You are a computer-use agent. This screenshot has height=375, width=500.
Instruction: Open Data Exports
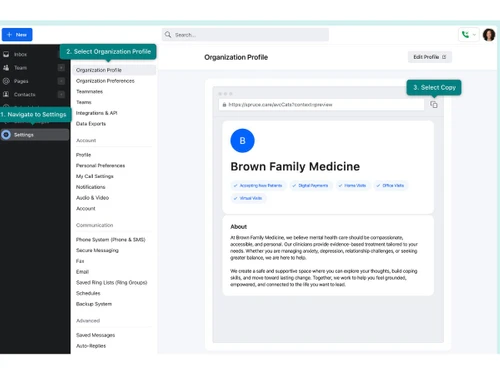[91, 124]
